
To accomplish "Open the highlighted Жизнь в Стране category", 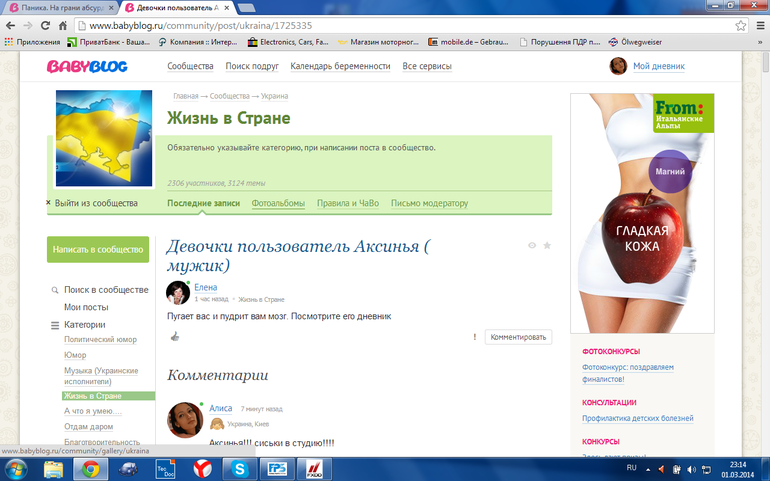I will (x=109, y=396).
